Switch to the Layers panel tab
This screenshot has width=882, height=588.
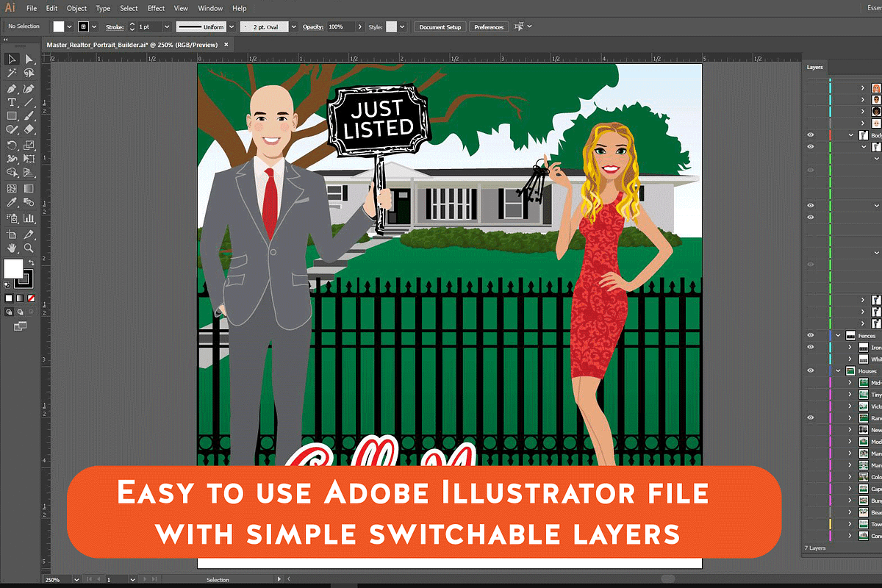pos(815,67)
